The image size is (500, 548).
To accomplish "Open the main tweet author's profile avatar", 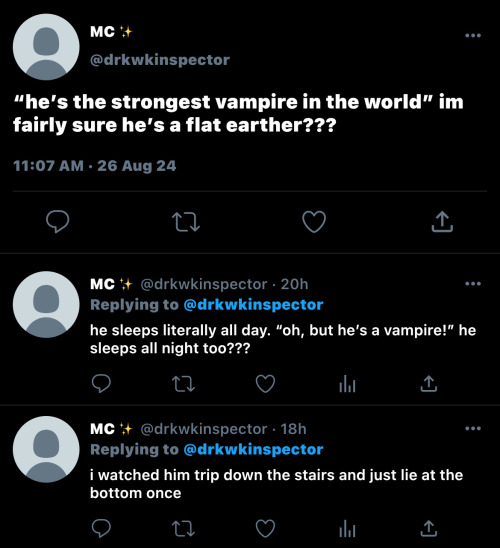I will click(46, 47).
